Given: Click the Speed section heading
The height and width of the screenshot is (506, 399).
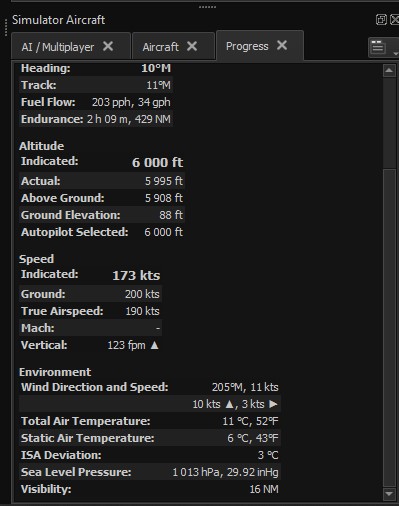Looking at the screenshot, I should tap(36, 259).
